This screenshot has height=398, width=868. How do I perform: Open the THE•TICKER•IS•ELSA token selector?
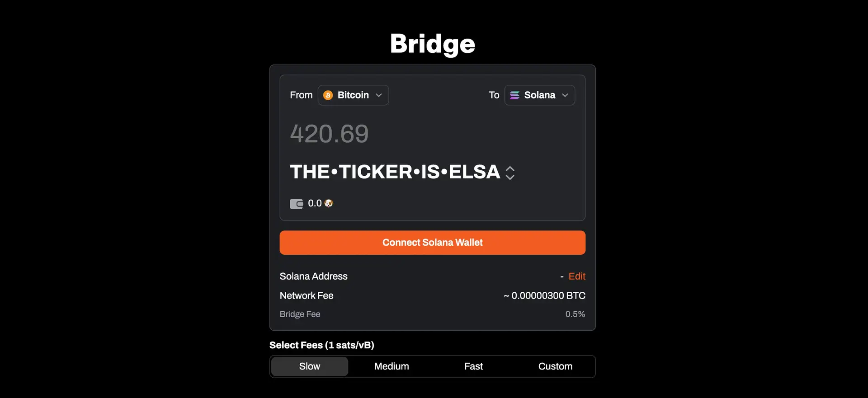click(395, 172)
